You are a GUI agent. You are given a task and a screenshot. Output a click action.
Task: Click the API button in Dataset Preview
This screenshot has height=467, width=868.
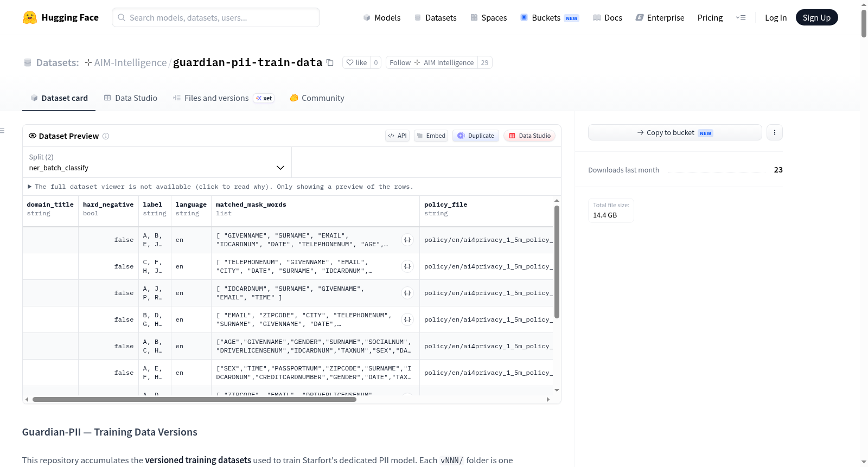tap(397, 136)
